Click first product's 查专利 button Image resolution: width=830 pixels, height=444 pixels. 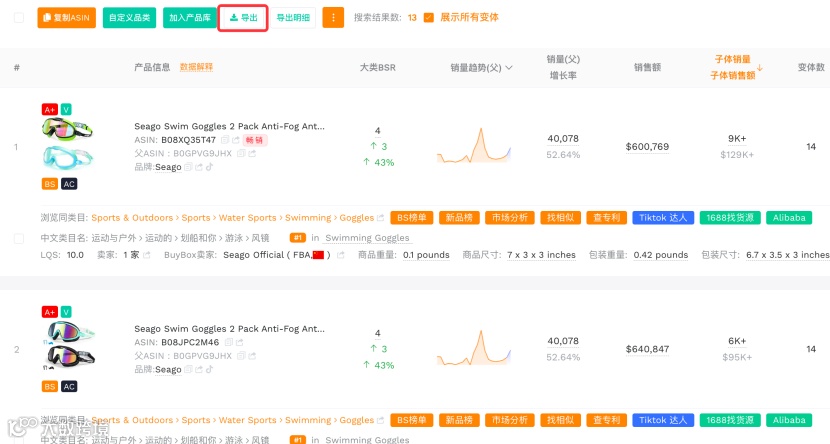click(607, 218)
